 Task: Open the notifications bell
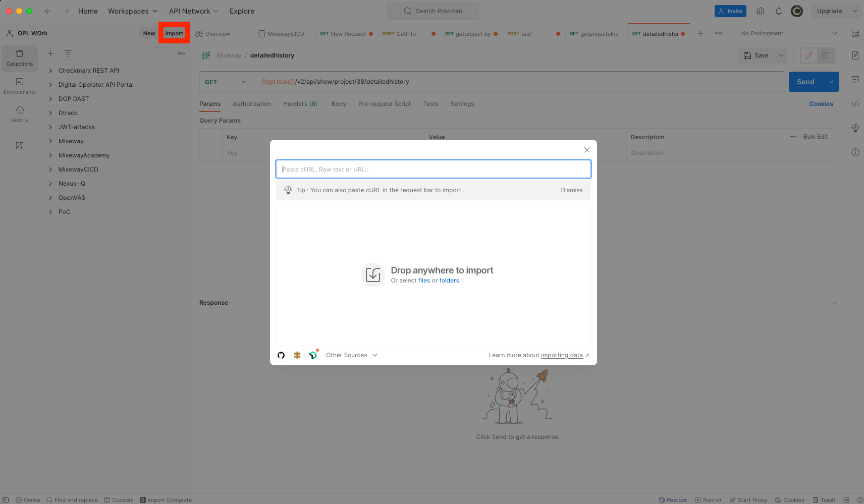tap(779, 11)
